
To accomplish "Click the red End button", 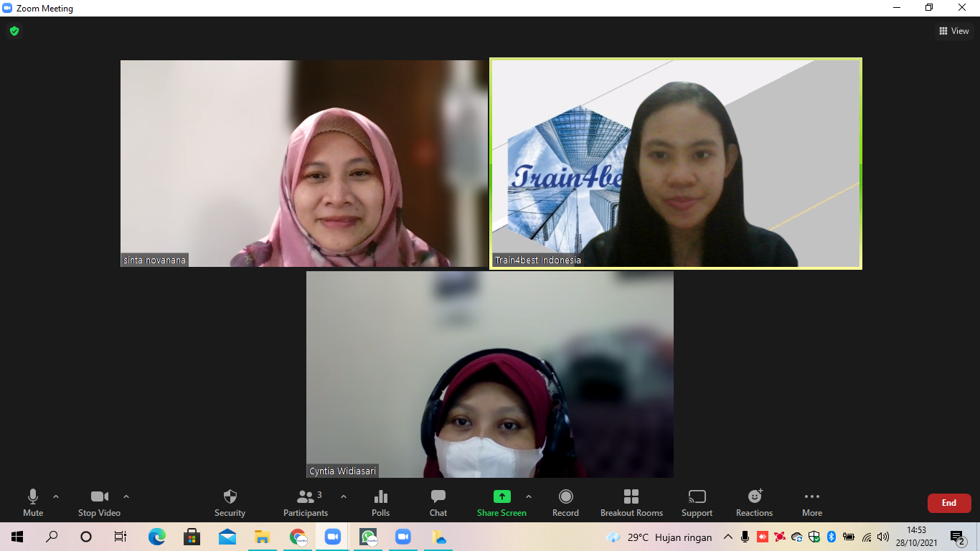I will click(x=948, y=503).
